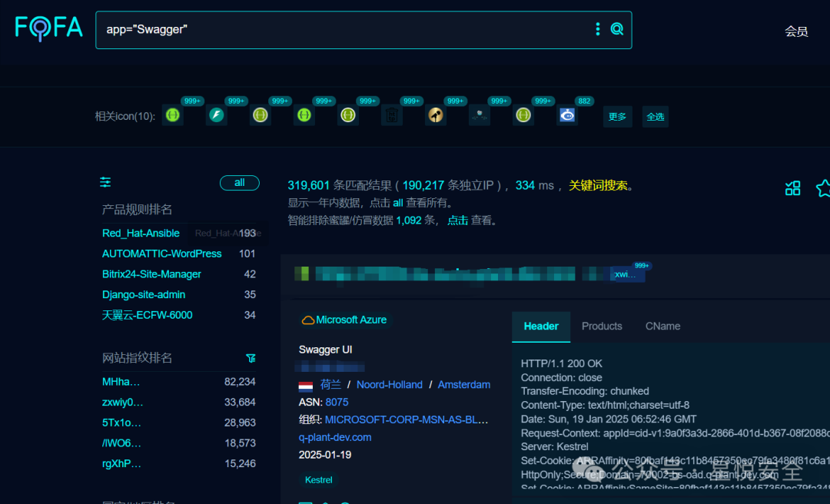The image size is (830, 504).
Task: Click 更多 to show more icons
Action: (617, 117)
